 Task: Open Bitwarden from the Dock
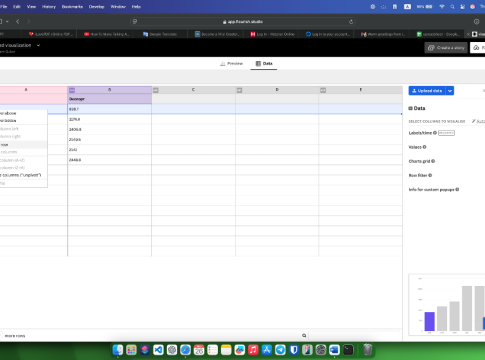[294, 350]
